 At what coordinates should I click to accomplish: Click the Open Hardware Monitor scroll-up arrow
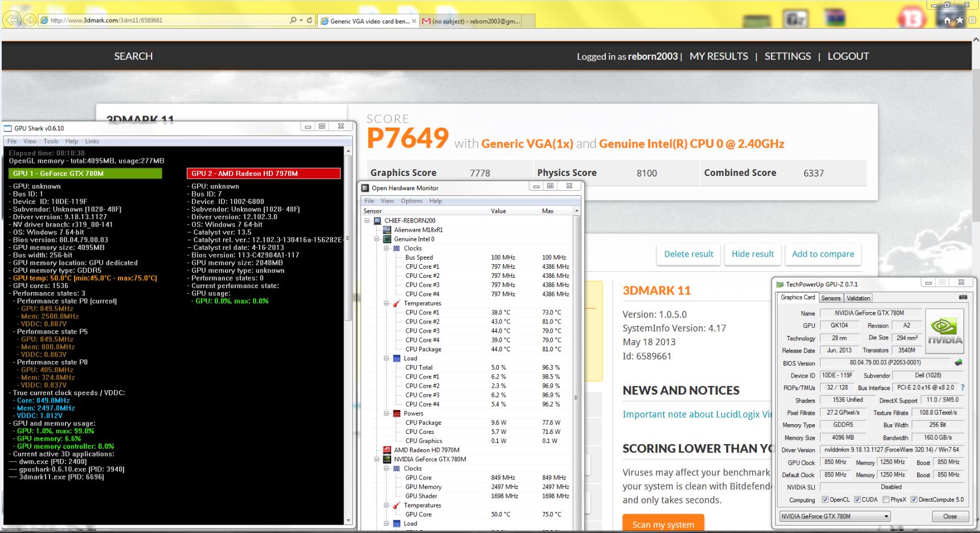pos(577,211)
